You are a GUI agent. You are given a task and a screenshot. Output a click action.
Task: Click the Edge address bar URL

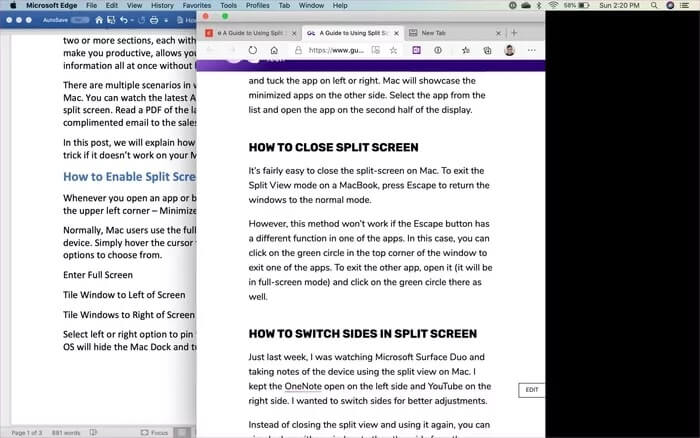click(x=336, y=50)
